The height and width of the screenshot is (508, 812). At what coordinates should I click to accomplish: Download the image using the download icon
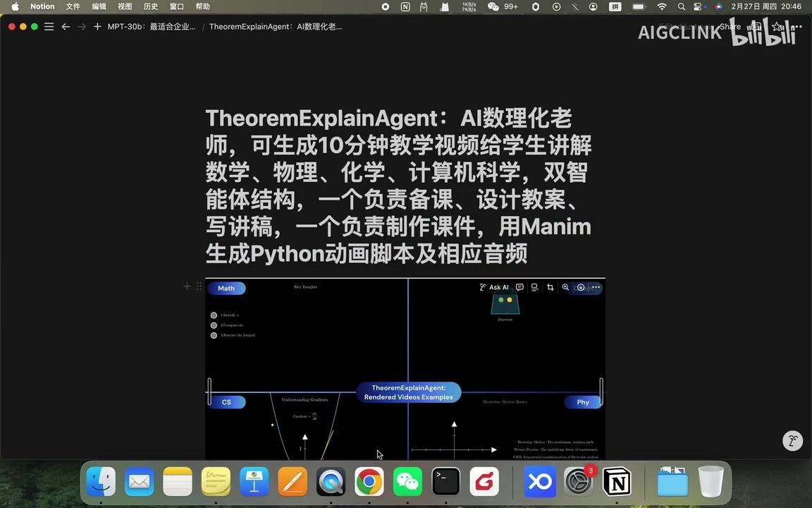(x=581, y=287)
